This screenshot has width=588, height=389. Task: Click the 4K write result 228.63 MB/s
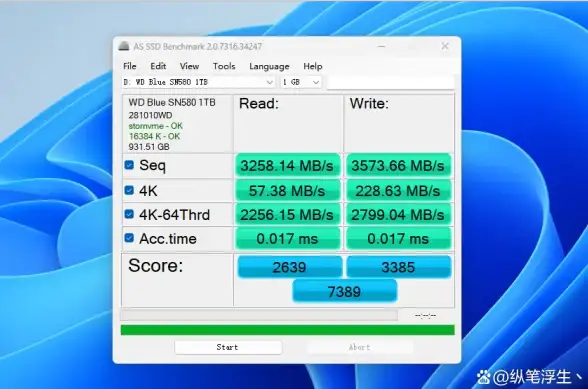[x=398, y=191]
